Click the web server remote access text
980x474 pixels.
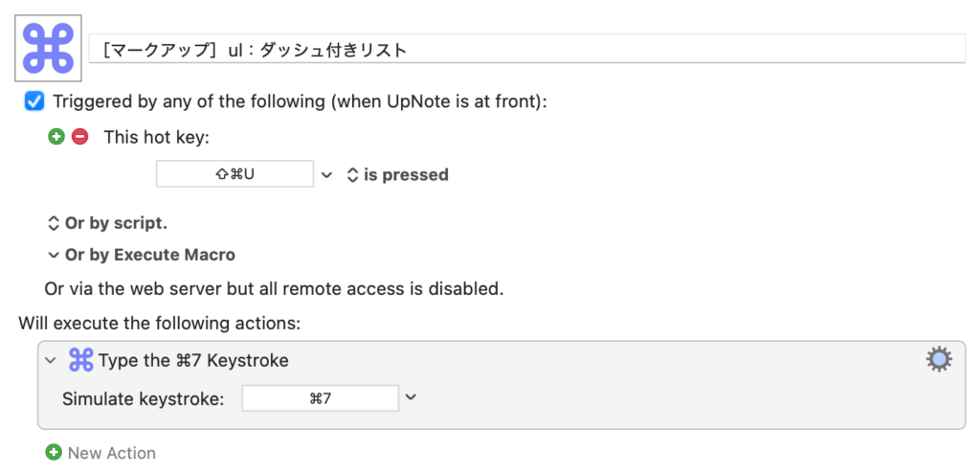[274, 289]
